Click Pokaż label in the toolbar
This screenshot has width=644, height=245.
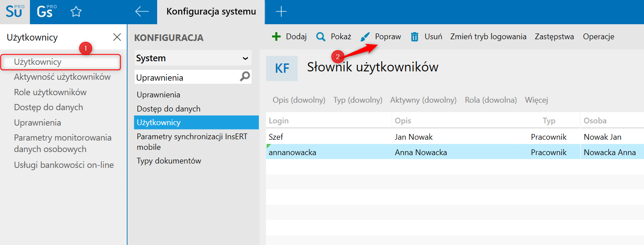point(341,37)
